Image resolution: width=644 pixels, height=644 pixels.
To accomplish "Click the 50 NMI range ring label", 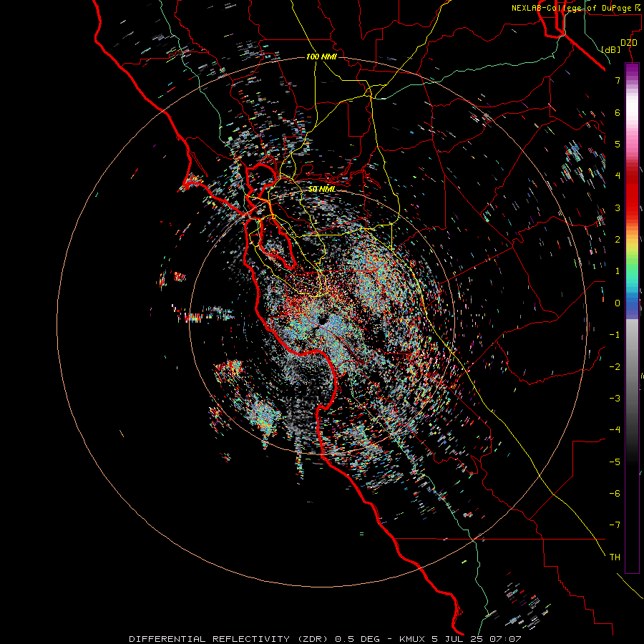I will [321, 190].
